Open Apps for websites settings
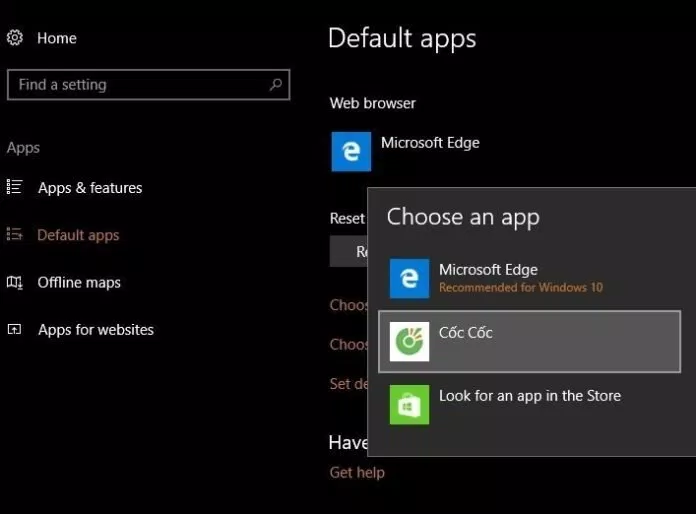Image resolution: width=696 pixels, height=514 pixels. pyautogui.click(x=96, y=329)
